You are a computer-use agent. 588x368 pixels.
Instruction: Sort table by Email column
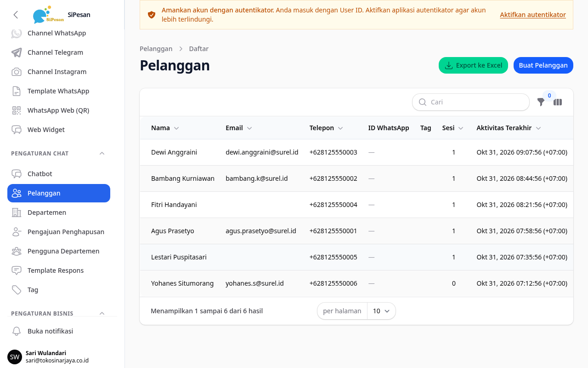tap(239, 128)
